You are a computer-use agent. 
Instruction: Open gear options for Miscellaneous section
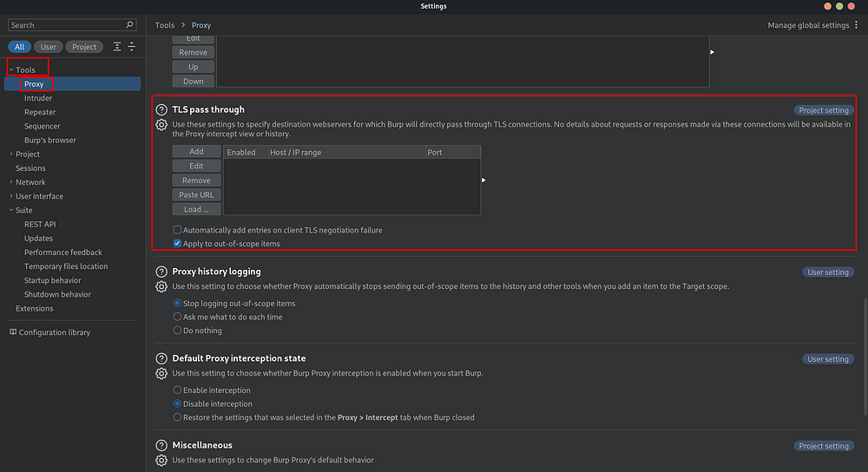click(x=161, y=461)
